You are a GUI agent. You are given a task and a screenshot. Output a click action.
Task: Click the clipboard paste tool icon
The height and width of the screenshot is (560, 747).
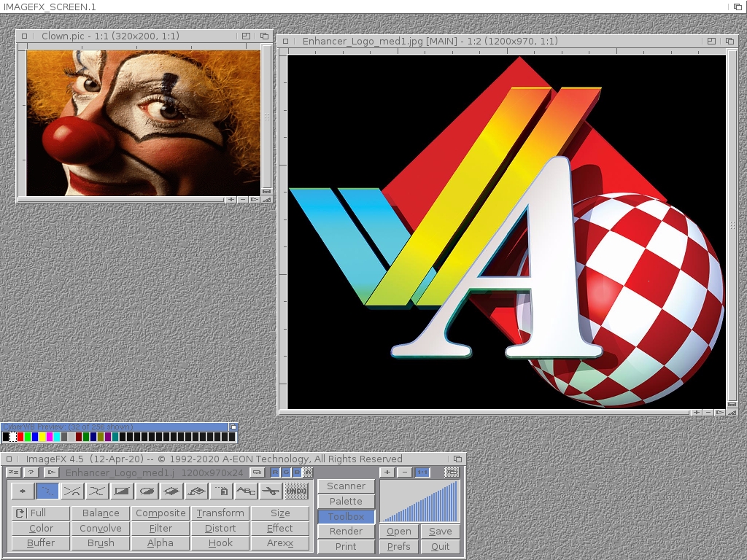221,491
